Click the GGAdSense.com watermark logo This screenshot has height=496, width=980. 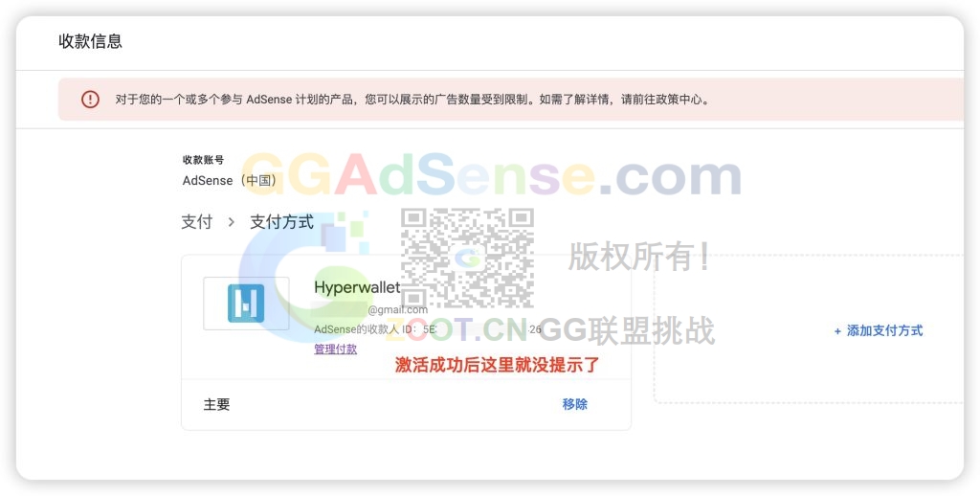(491, 176)
